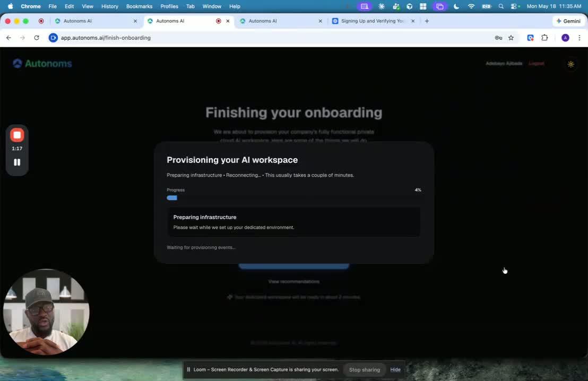Click the Adebayo Ajibade user name
This screenshot has height=381, width=588.
tap(504, 63)
